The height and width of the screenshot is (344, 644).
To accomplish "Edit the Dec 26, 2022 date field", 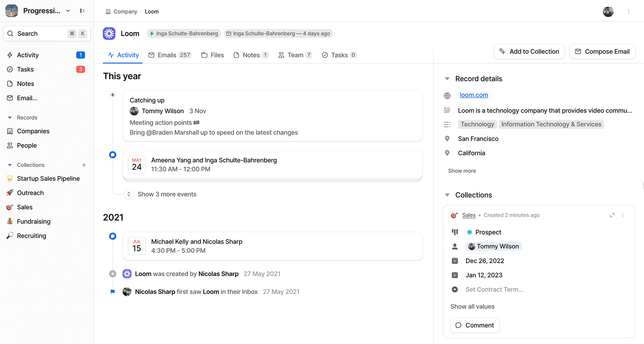I will point(485,261).
